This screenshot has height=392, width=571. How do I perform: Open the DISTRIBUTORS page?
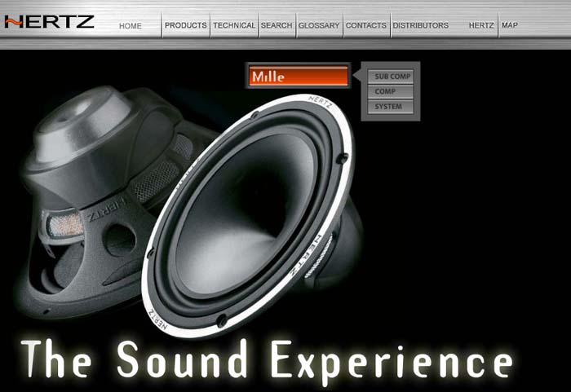pyautogui.click(x=421, y=25)
